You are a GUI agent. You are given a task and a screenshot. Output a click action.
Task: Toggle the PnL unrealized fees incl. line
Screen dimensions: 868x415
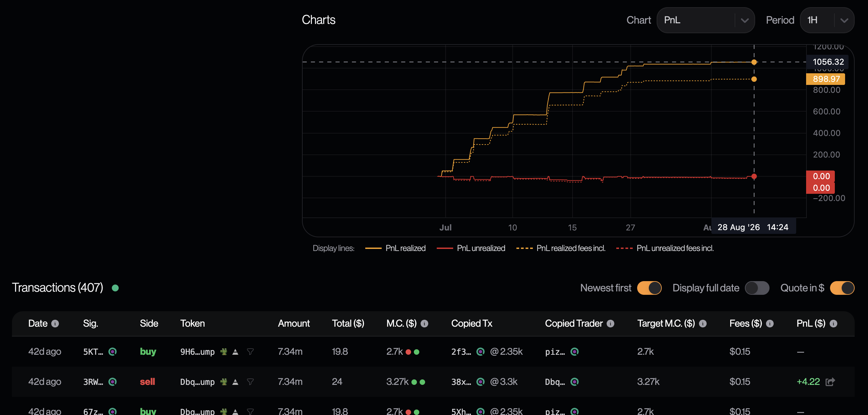coord(665,248)
